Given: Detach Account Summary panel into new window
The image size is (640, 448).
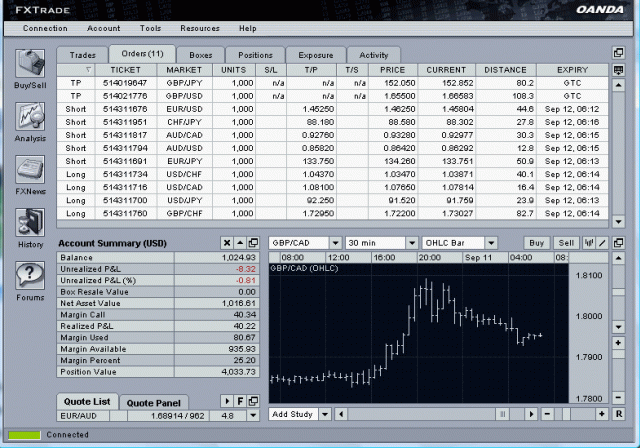Looking at the screenshot, I should (253, 243).
